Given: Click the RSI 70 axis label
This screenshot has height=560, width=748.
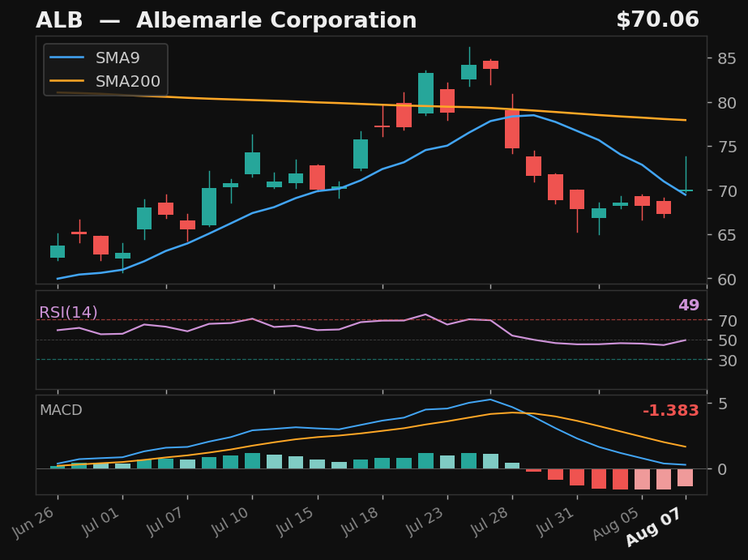Looking at the screenshot, I should [728, 321].
